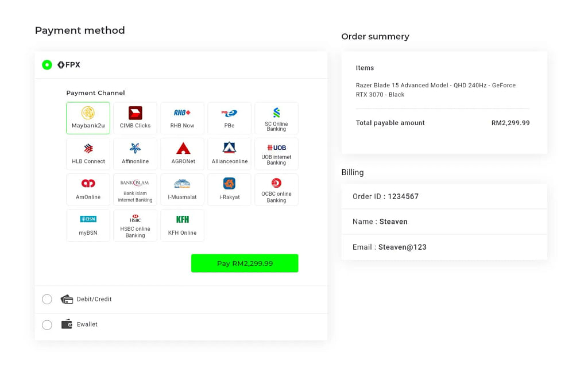The image size is (588, 380).
Task: Pick RHB Now as payment channel
Action: [182, 118]
